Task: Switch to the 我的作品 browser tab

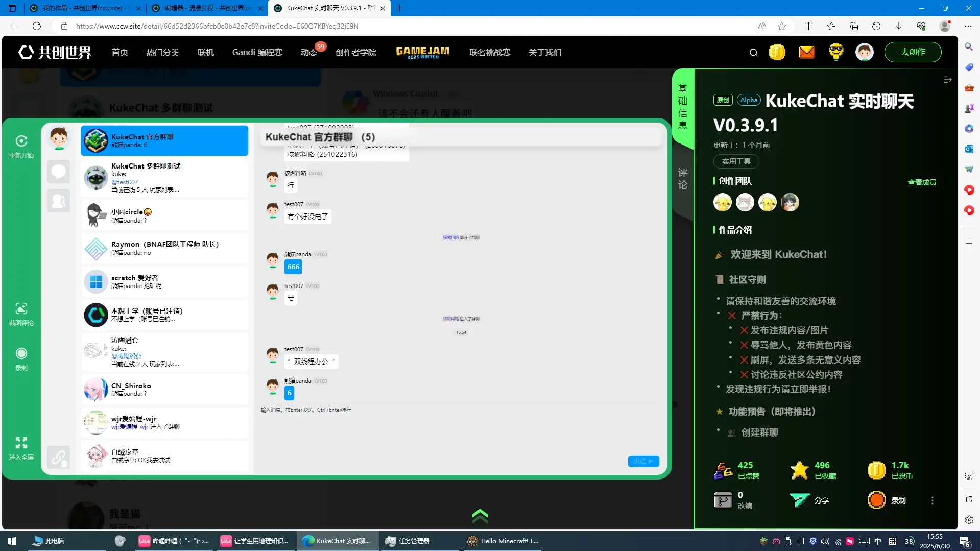Action: click(x=85, y=8)
